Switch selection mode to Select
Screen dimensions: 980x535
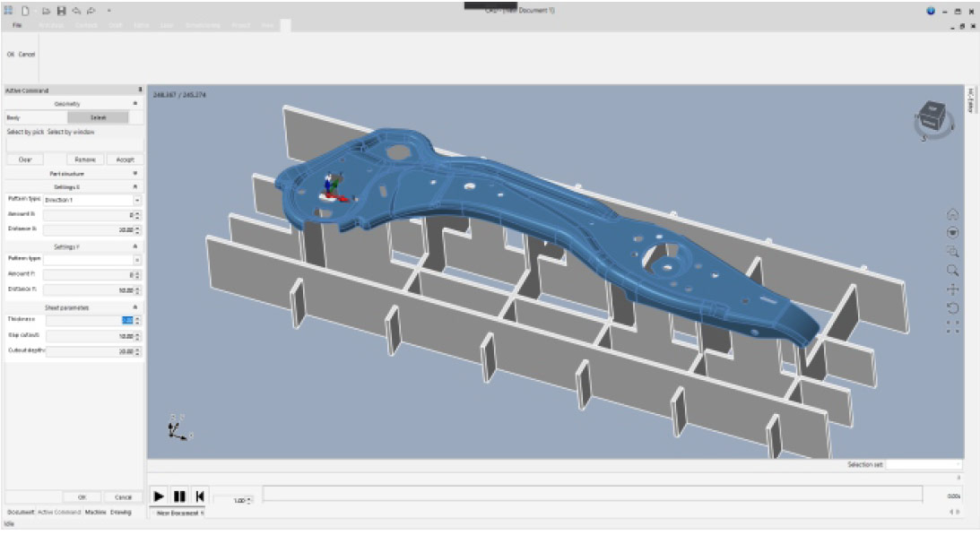[x=99, y=117]
